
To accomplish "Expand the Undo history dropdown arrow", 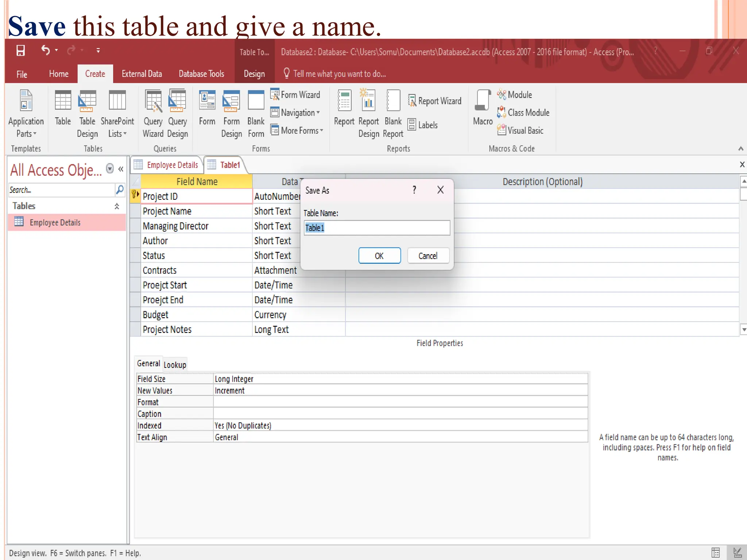I will [x=57, y=50].
